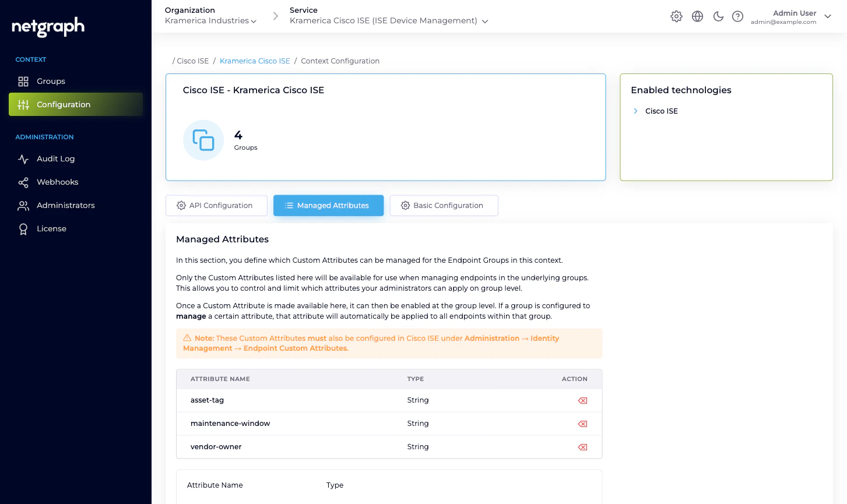
Task: Delete the maintenance-window attribute
Action: coord(582,424)
